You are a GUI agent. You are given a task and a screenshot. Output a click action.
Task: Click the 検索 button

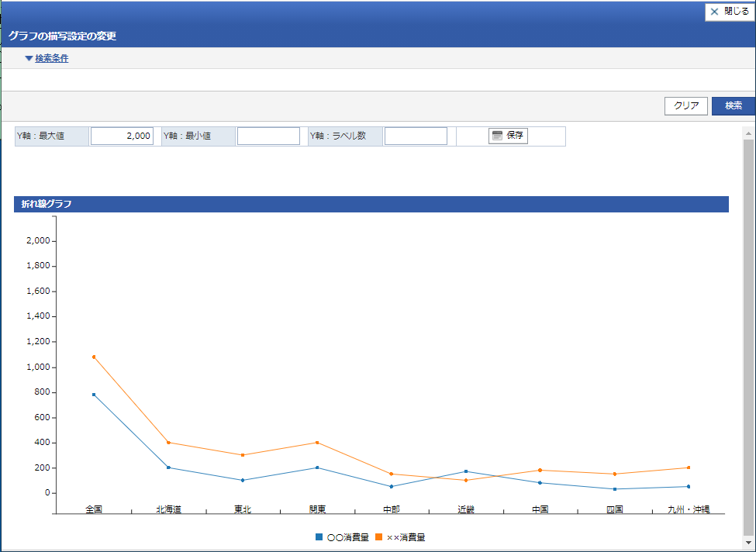[734, 105]
